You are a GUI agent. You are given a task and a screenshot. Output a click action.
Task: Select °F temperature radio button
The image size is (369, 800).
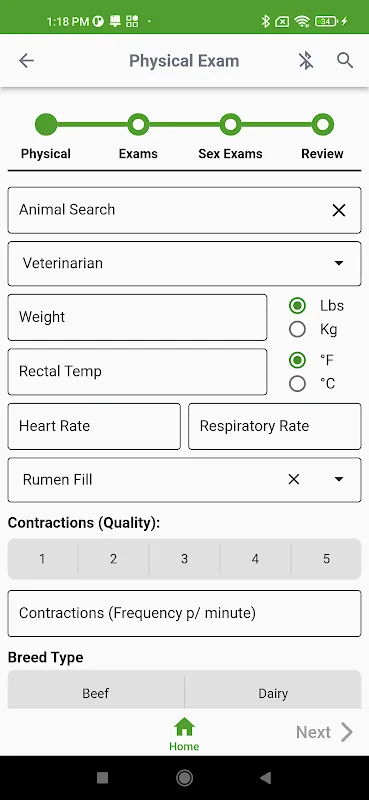[x=297, y=360]
